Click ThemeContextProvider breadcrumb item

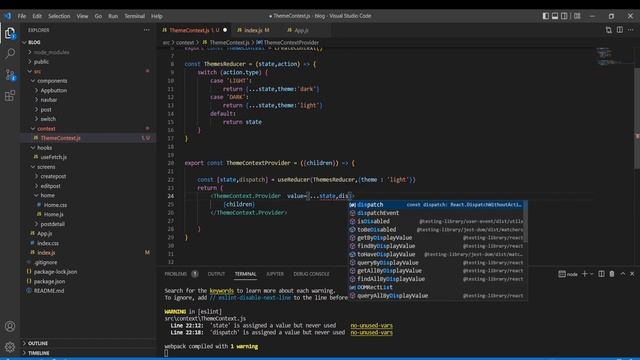point(287,42)
